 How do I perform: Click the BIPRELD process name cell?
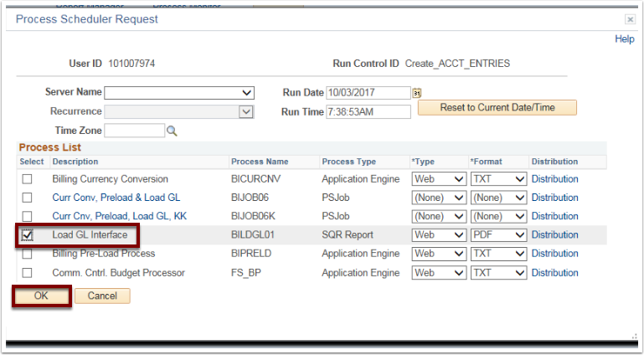click(x=251, y=254)
